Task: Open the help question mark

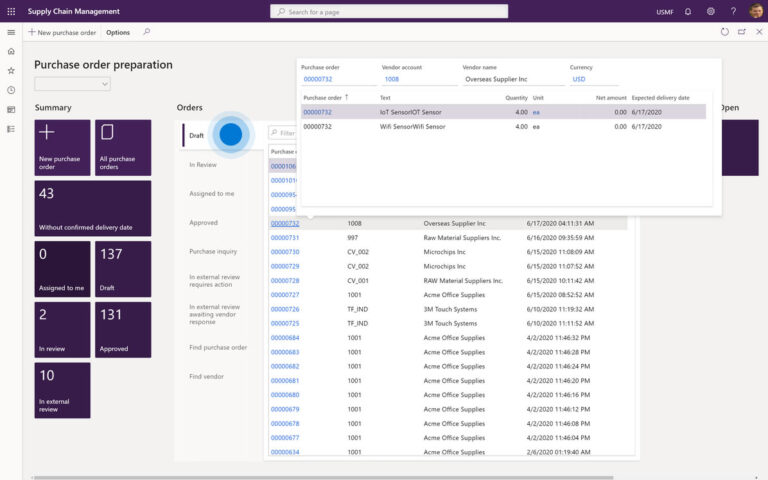Action: coord(733,11)
